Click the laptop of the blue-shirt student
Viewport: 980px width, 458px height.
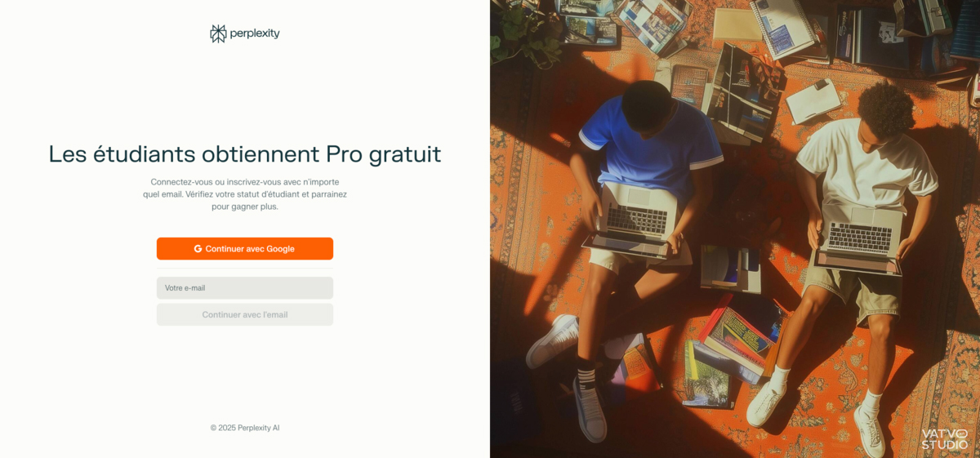click(630, 219)
